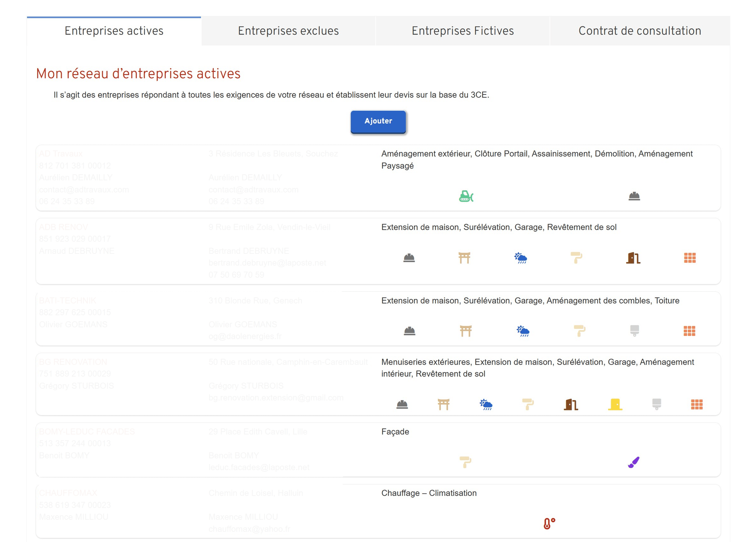The height and width of the screenshot is (542, 756).
Task: Click the green bulldozer icon in AD Travaux row
Action: point(466,196)
